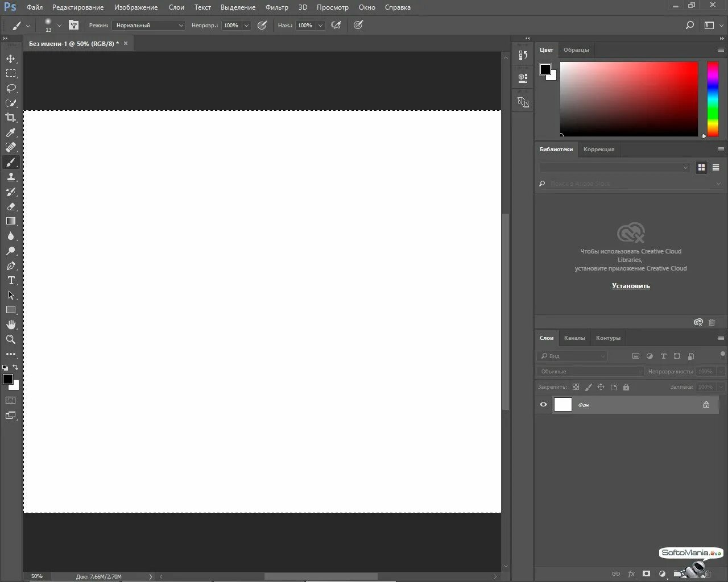Open the Файл menu
The height and width of the screenshot is (582, 728).
coord(35,7)
